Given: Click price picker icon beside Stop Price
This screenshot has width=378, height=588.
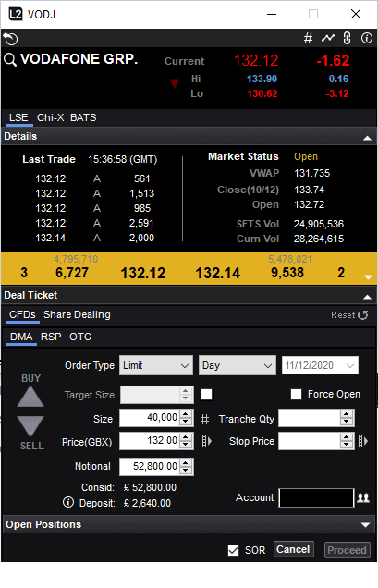Looking at the screenshot, I should click(362, 441).
